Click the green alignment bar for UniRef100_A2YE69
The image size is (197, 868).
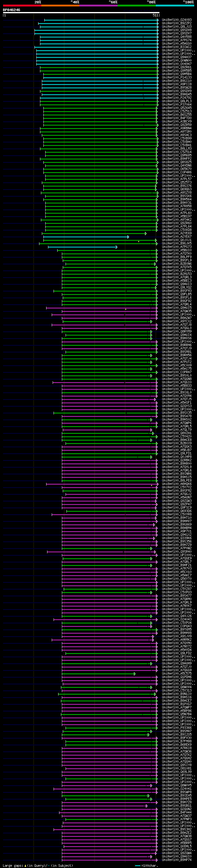pyautogui.click(x=94, y=233)
